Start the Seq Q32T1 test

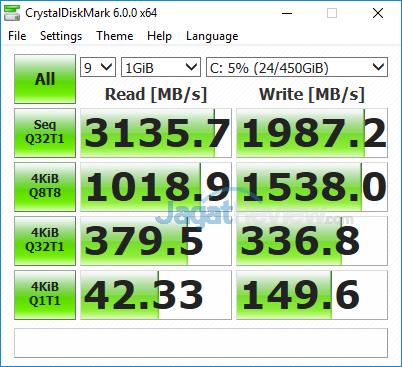pyautogui.click(x=45, y=133)
